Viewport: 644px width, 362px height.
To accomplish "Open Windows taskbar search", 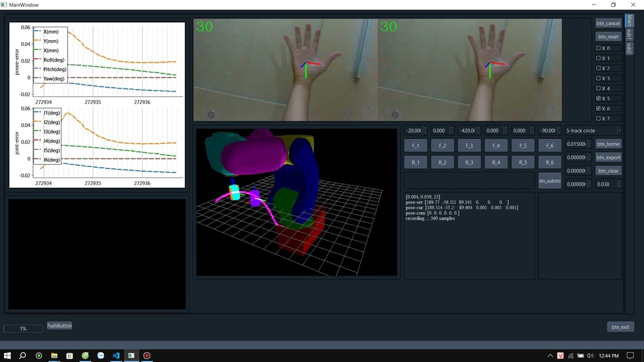I will pyautogui.click(x=23, y=355).
